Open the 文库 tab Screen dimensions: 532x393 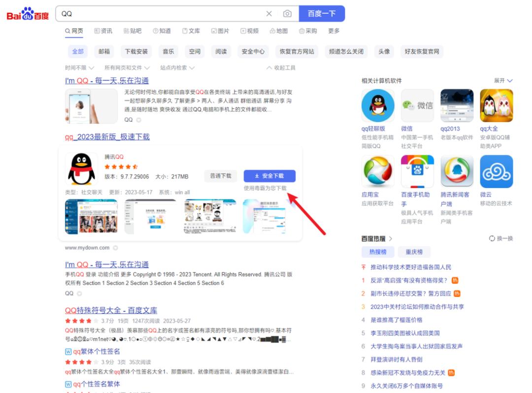191,31
